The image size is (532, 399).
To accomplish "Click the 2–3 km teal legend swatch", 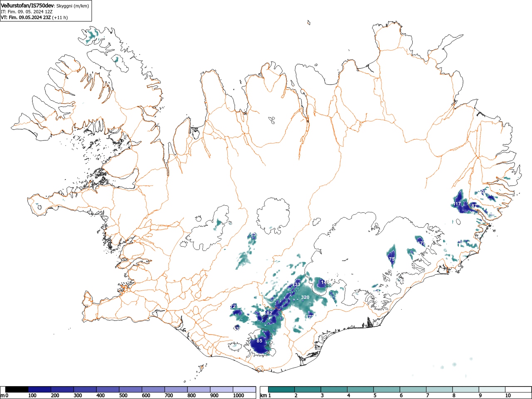I will [x=308, y=389].
